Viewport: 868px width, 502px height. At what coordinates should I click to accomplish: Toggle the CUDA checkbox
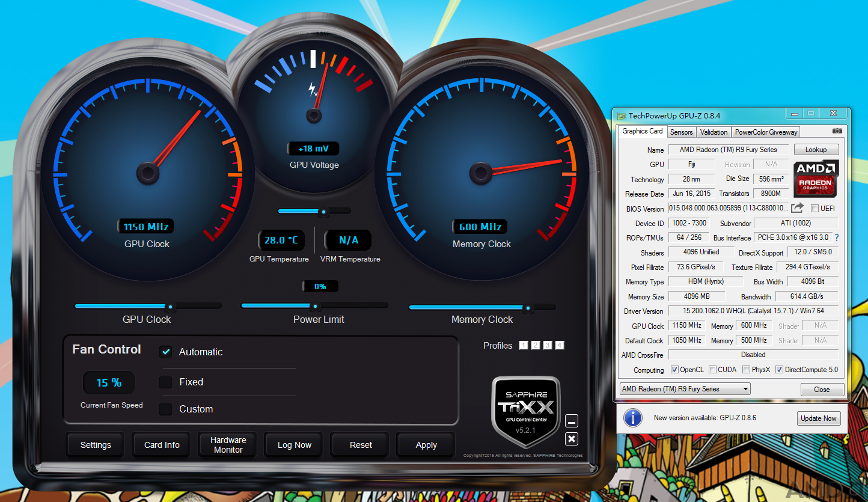pos(712,370)
